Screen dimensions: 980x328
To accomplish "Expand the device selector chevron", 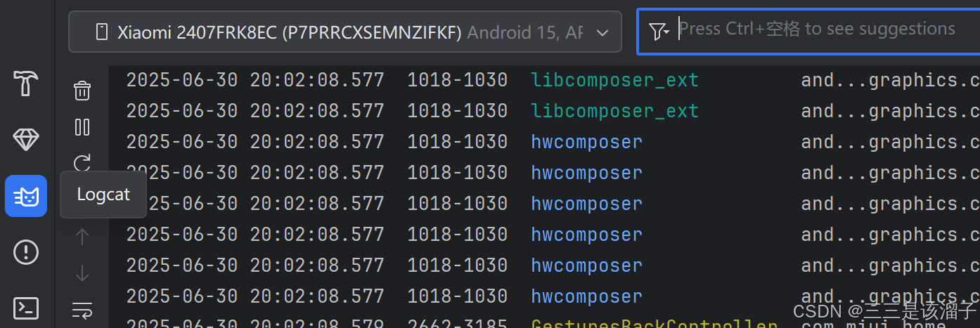I will [602, 32].
